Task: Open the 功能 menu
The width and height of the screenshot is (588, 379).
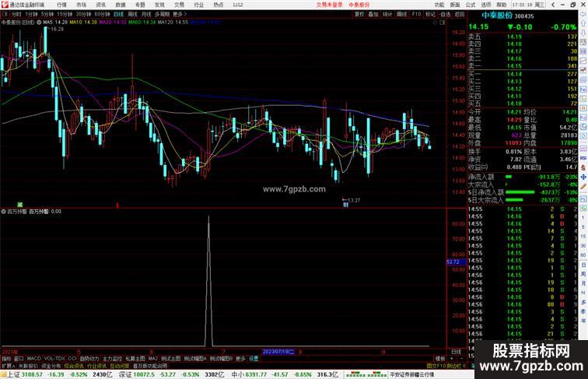Action: (439, 5)
